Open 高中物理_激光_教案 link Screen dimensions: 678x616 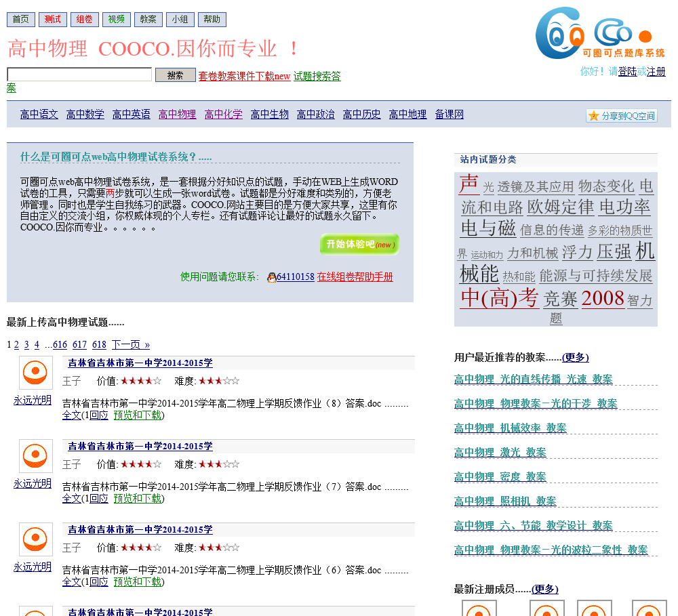(x=500, y=453)
